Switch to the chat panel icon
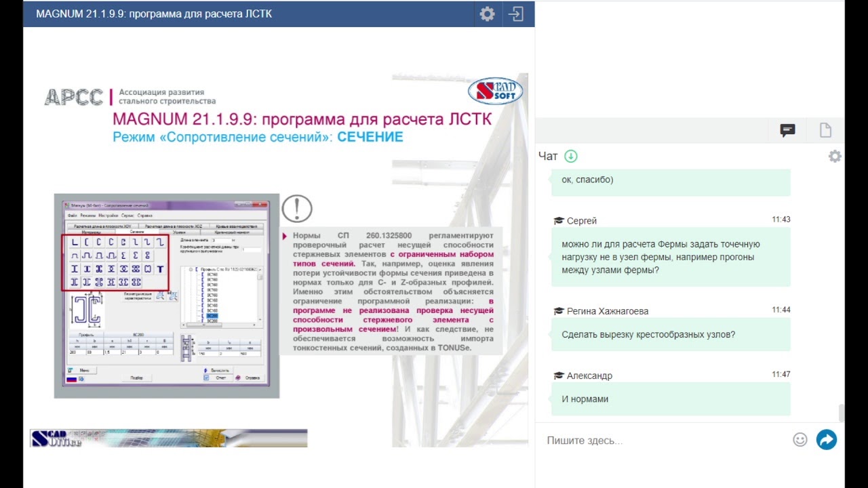The height and width of the screenshot is (488, 868). pyautogui.click(x=787, y=131)
